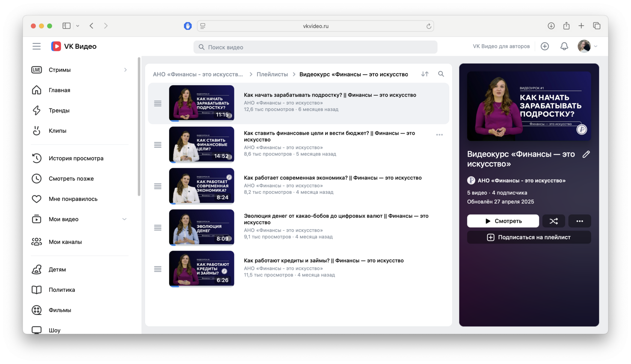
Task: Reload the page
Action: coord(429,26)
